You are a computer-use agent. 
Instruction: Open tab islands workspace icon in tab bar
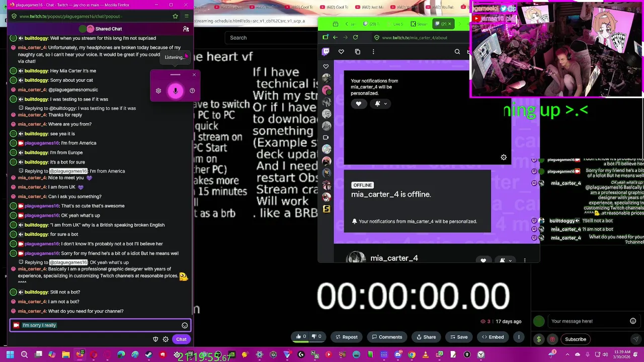pyautogui.click(x=336, y=24)
